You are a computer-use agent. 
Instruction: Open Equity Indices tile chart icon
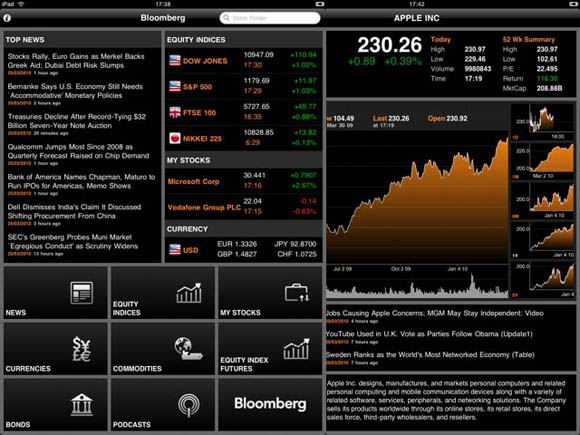coord(189,293)
